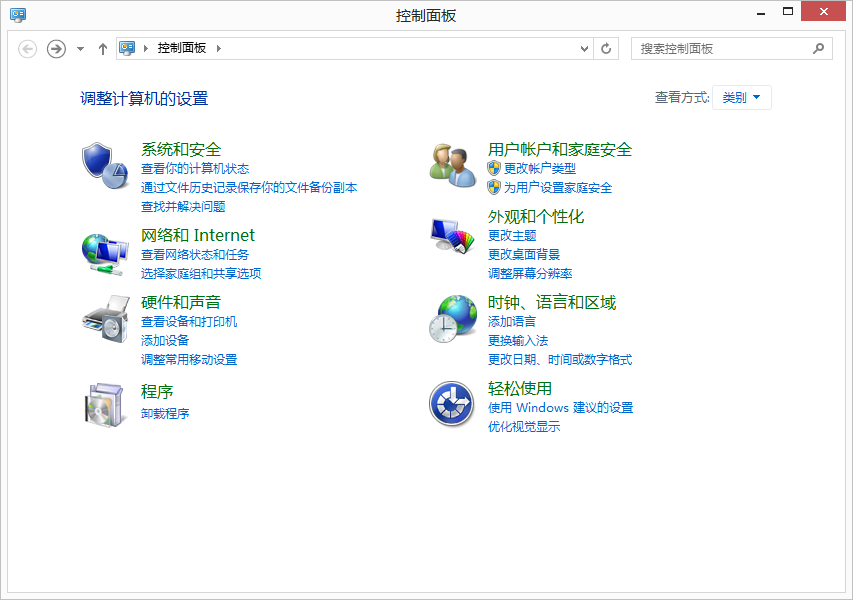Click 查找并解决问题 link

pyautogui.click(x=183, y=207)
